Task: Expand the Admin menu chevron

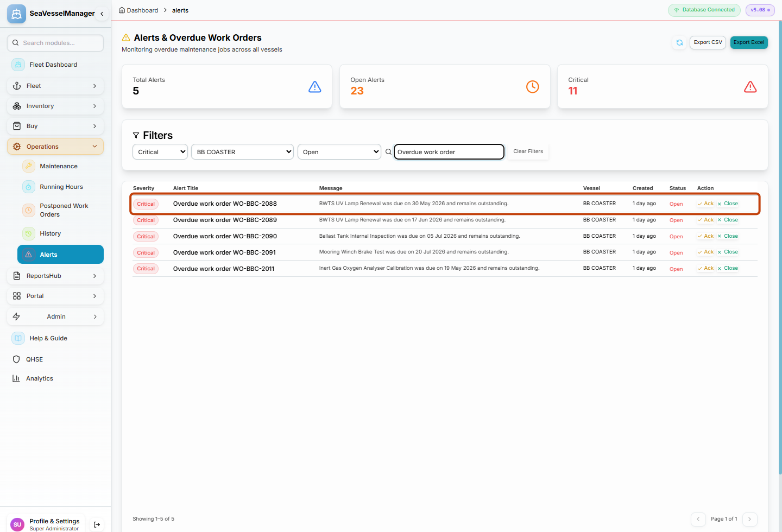Action: [95, 316]
